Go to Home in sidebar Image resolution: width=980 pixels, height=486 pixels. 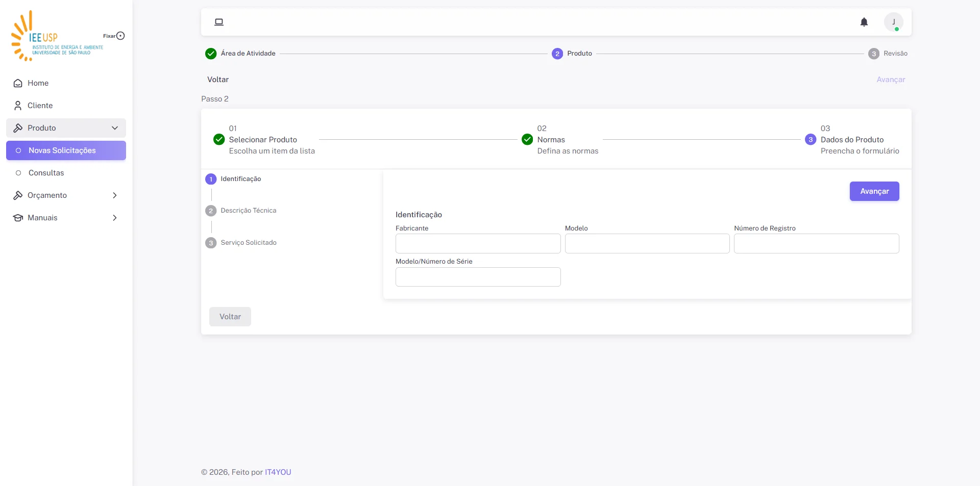tap(66, 83)
